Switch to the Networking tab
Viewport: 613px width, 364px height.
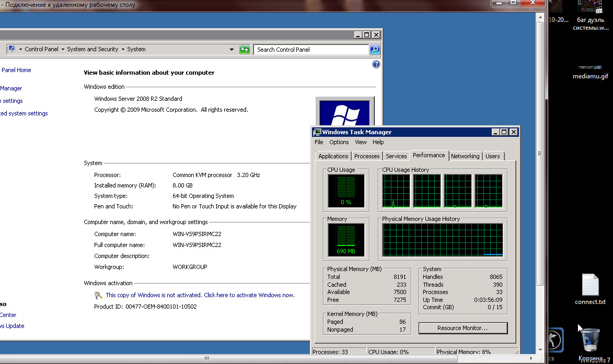click(465, 156)
